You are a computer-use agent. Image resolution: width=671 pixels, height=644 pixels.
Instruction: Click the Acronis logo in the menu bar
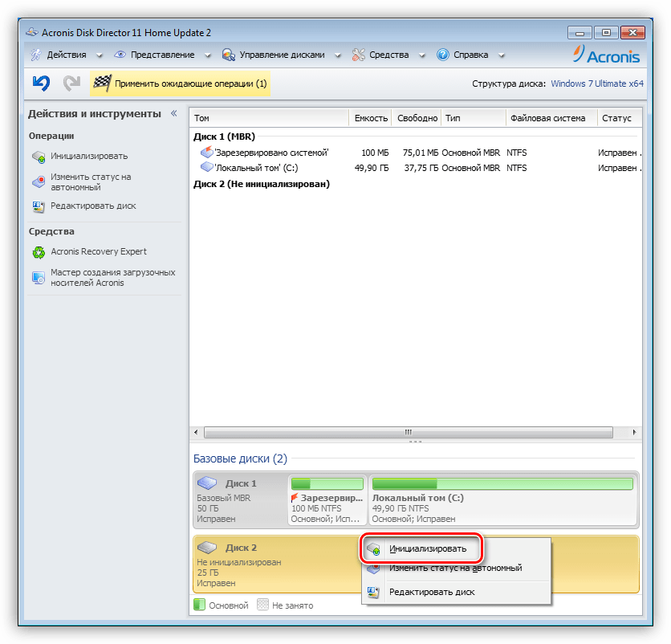tap(606, 55)
